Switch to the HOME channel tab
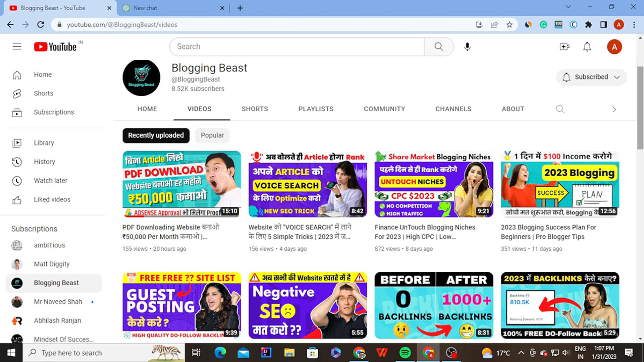The image size is (644, 362). point(147,109)
